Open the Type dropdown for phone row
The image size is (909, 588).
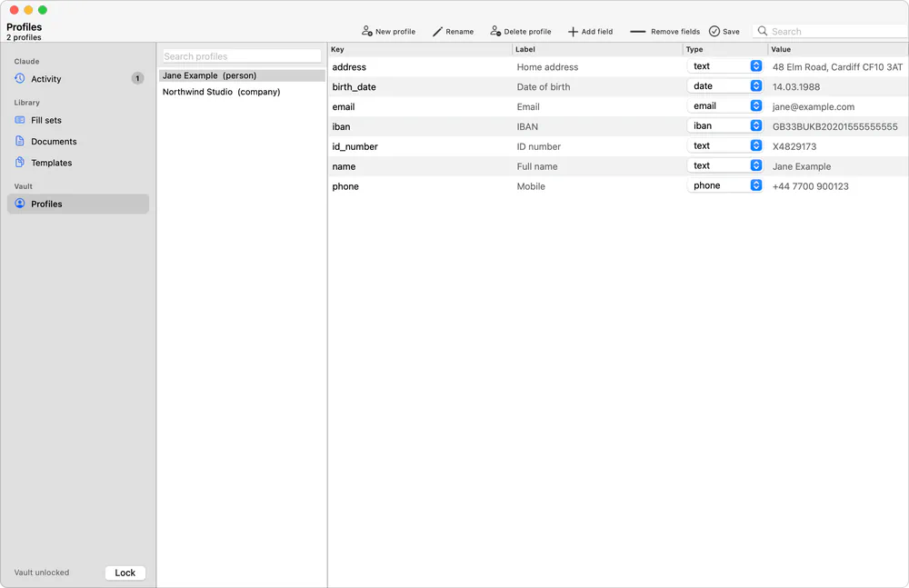pyautogui.click(x=724, y=185)
